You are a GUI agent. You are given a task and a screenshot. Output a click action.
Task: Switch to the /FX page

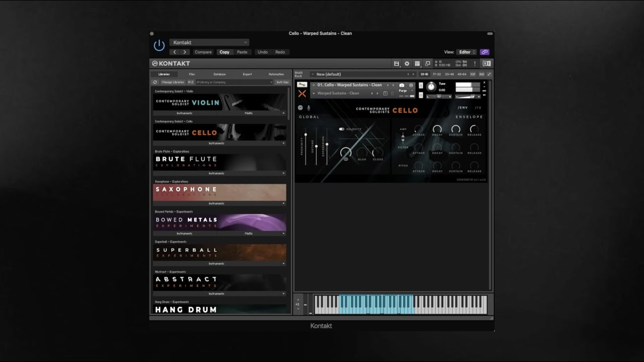[x=478, y=108]
